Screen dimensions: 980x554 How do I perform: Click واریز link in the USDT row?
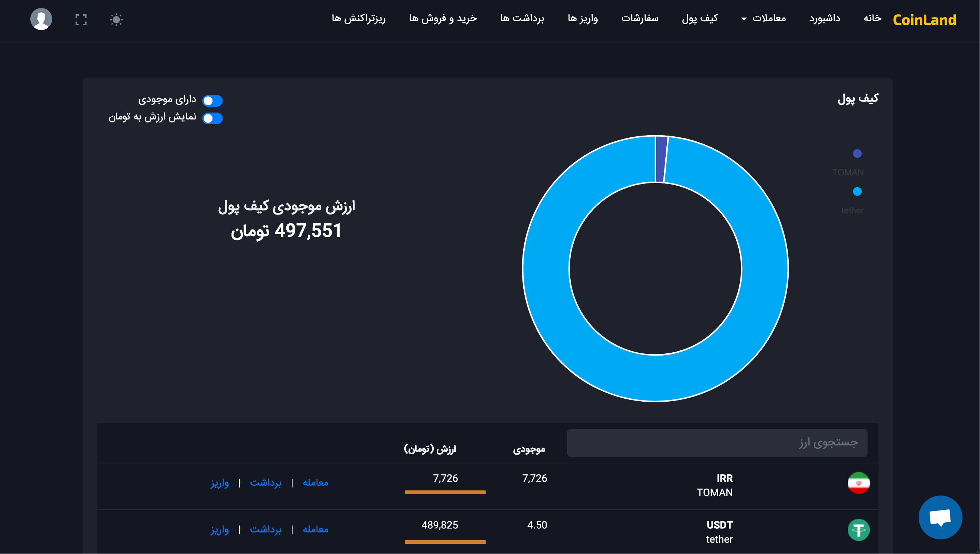point(219,530)
